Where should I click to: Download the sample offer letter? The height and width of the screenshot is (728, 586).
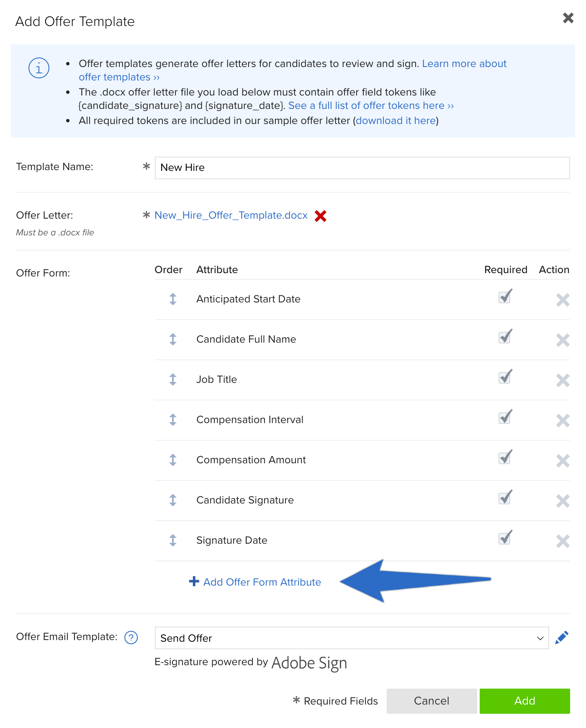coord(396,121)
